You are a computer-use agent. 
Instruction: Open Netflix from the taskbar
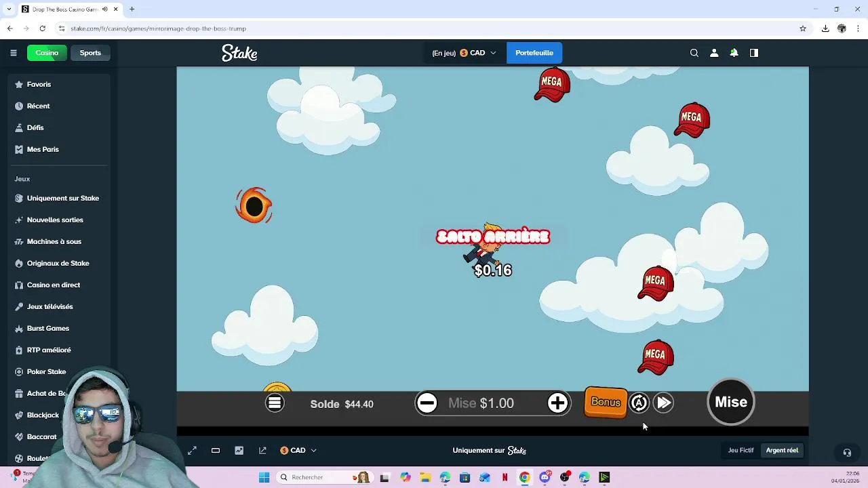505,477
